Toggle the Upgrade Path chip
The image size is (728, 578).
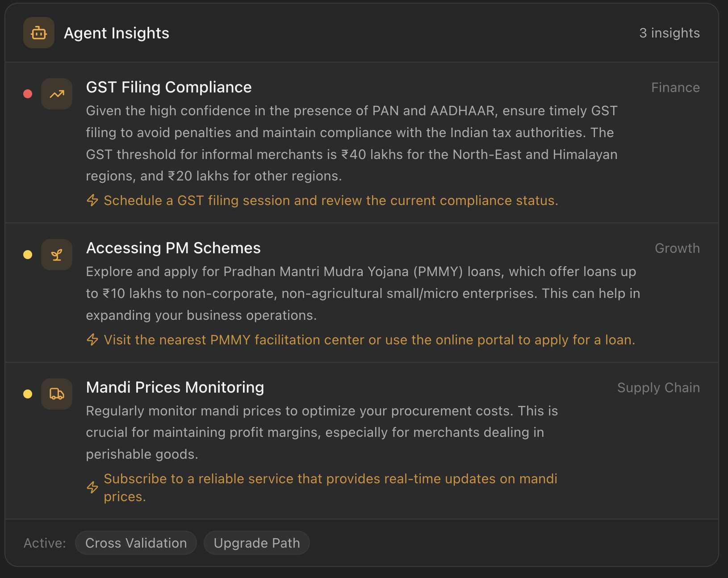coord(257,543)
